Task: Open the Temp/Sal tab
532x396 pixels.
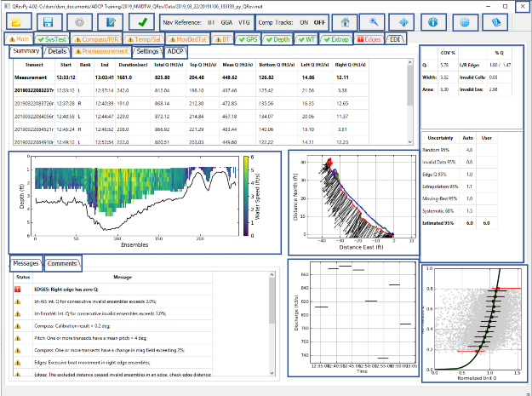Action: [144, 39]
